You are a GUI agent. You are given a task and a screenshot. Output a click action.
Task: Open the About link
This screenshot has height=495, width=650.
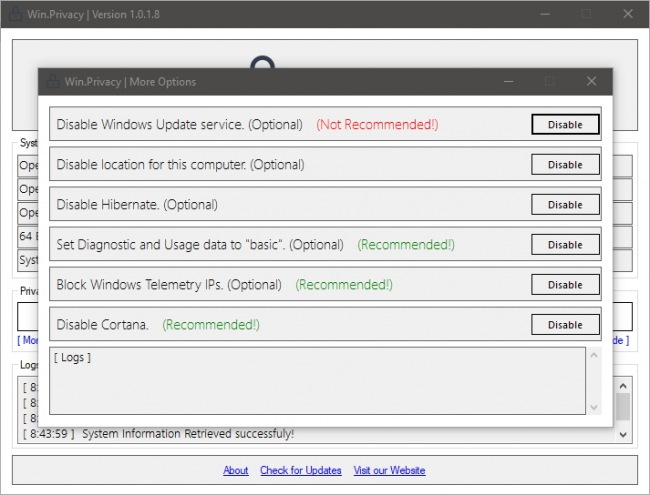tap(235, 470)
